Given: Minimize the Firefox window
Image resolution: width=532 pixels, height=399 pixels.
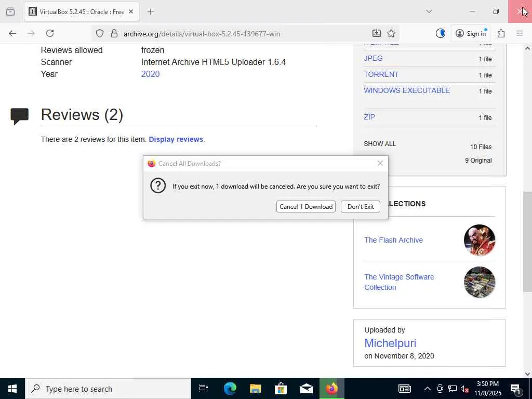Looking at the screenshot, I should point(472,11).
